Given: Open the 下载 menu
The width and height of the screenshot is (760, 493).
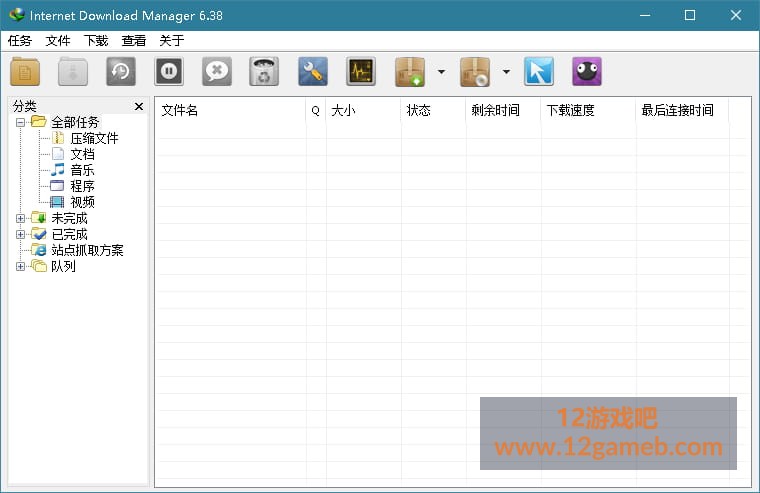Looking at the screenshot, I should [95, 41].
